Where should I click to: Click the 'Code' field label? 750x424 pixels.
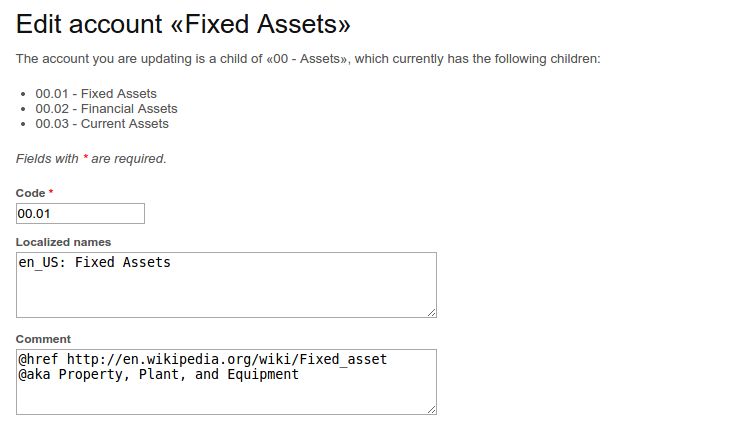[30, 192]
